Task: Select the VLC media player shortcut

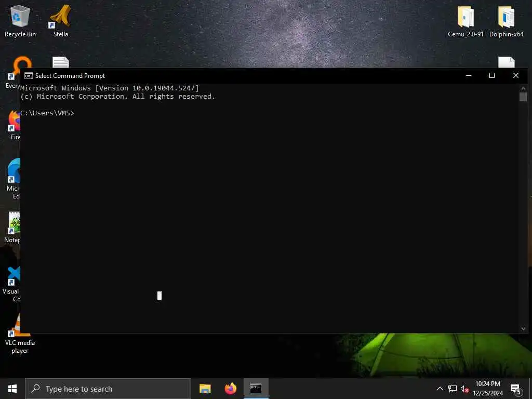Action: tap(19, 334)
